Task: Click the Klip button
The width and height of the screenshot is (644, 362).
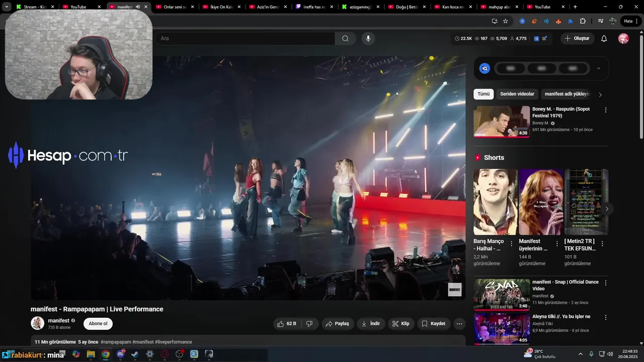Action: [401, 324]
